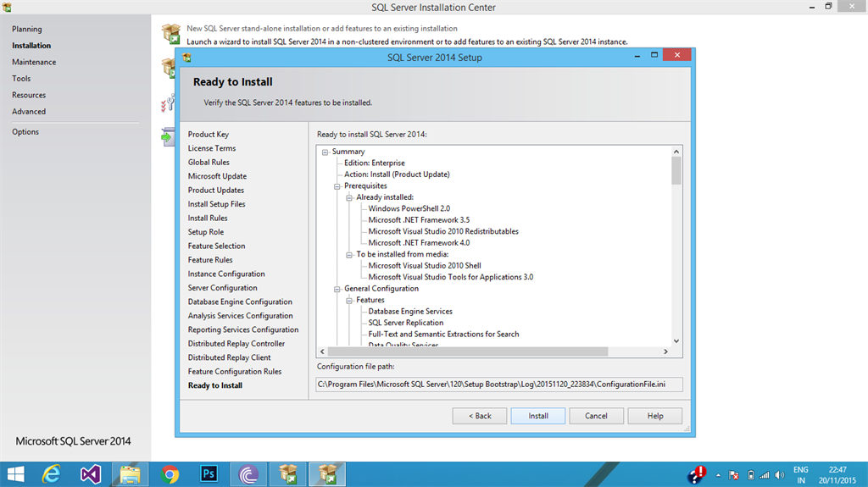
Task: Open Maintenance in Installation Center sidebar
Action: tap(34, 62)
